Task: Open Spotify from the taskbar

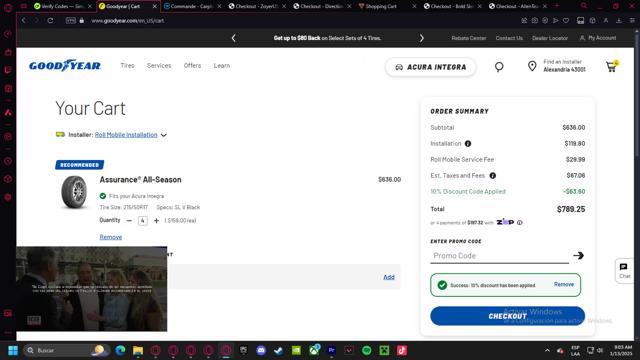Action: (367, 350)
